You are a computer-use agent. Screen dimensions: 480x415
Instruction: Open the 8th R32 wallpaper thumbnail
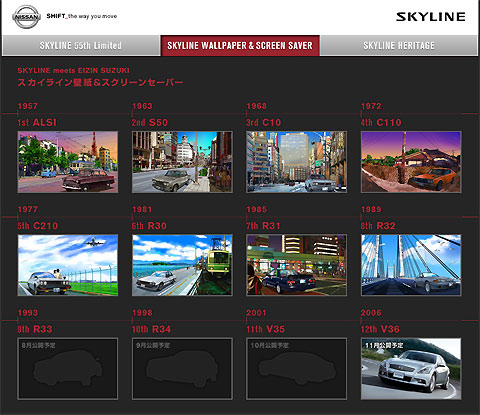point(411,265)
